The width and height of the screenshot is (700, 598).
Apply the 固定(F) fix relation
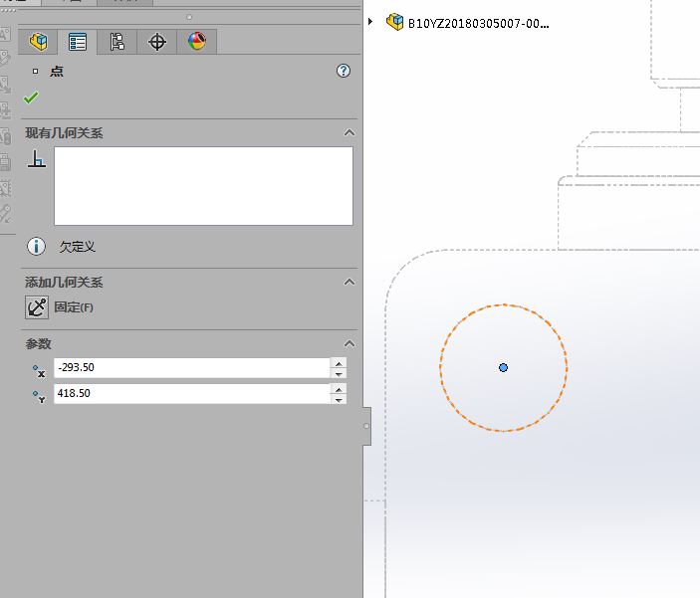pyautogui.click(x=37, y=307)
